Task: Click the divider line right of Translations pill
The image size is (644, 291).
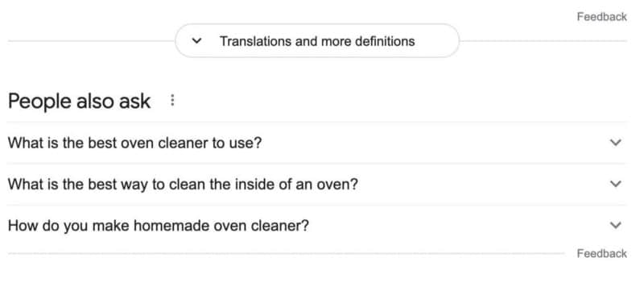Action: point(543,40)
